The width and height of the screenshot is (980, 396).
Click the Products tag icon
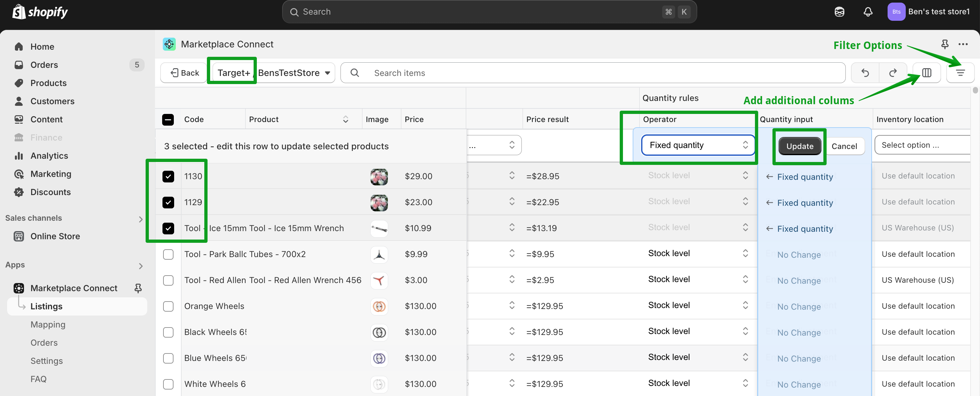click(18, 83)
